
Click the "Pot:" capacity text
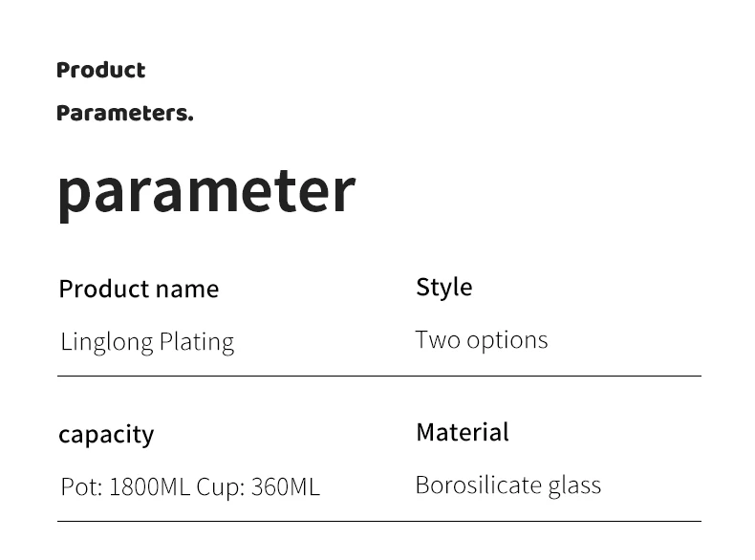pyautogui.click(x=81, y=487)
